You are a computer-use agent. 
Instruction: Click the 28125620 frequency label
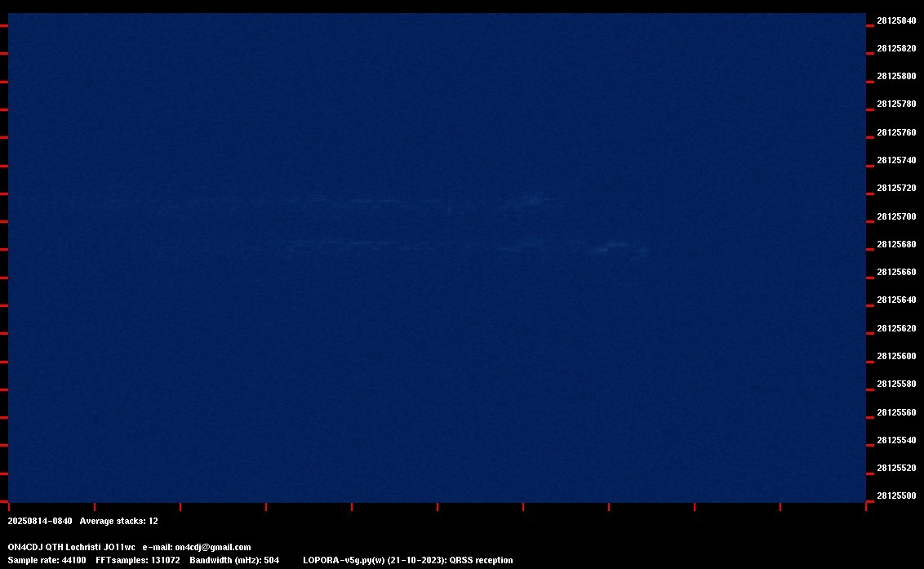[x=896, y=328]
